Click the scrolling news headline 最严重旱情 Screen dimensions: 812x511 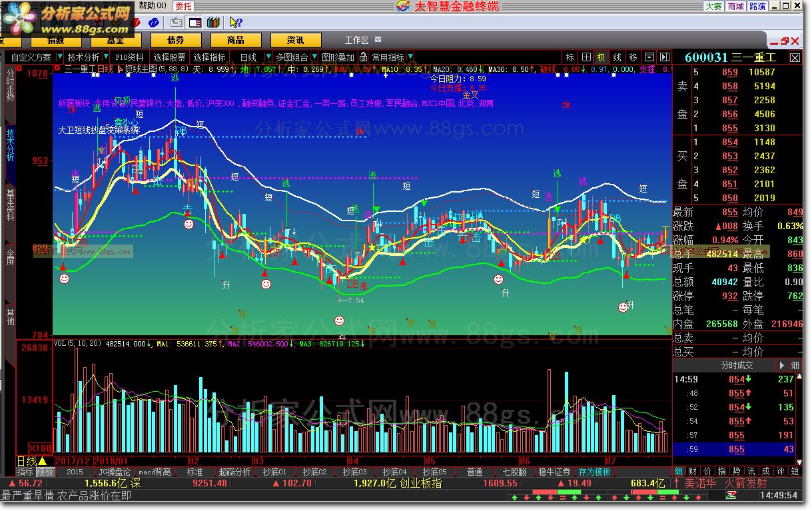pos(28,496)
